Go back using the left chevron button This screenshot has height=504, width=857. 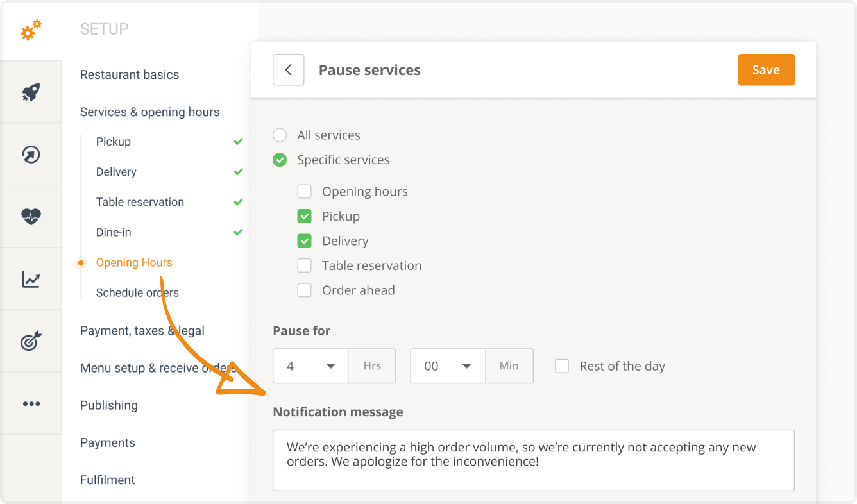click(x=289, y=70)
